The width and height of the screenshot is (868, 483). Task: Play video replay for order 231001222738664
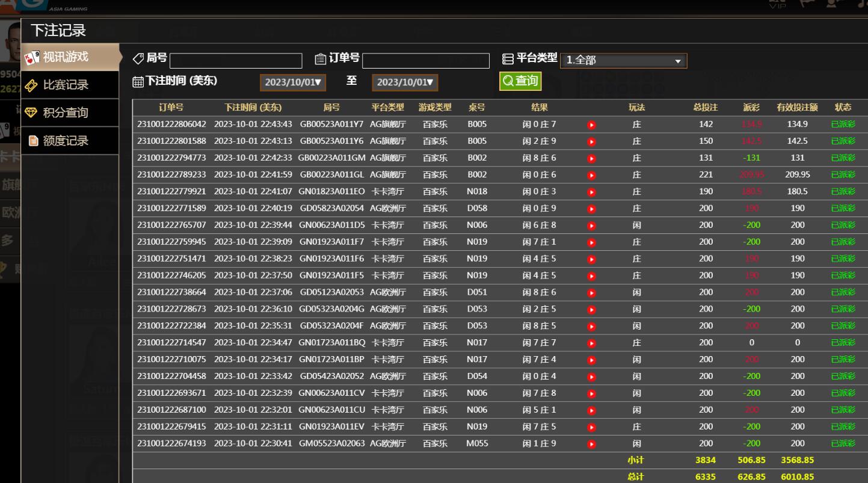(591, 293)
